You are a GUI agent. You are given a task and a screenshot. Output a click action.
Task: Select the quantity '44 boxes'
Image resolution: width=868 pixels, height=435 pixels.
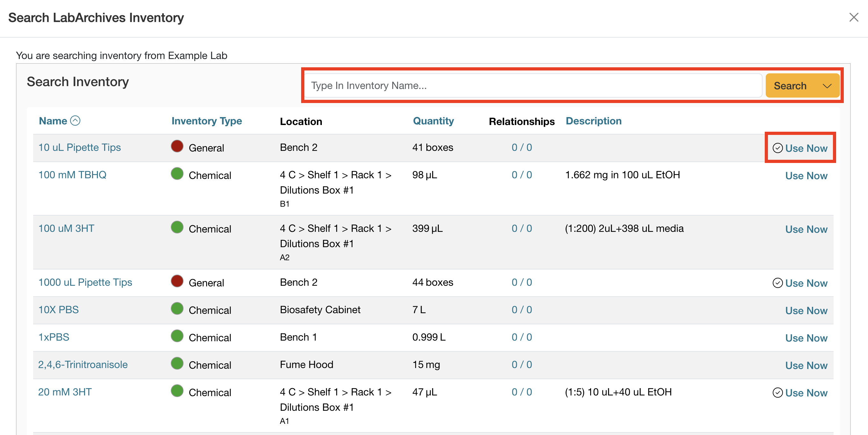(x=433, y=282)
